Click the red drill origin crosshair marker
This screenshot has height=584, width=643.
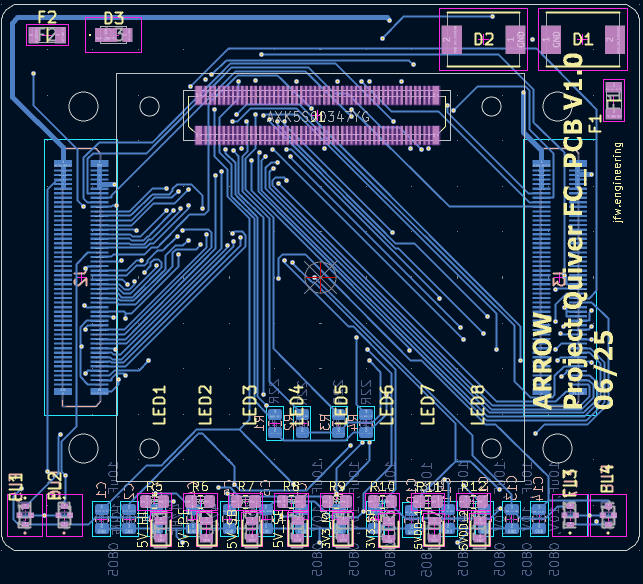pos(320,278)
